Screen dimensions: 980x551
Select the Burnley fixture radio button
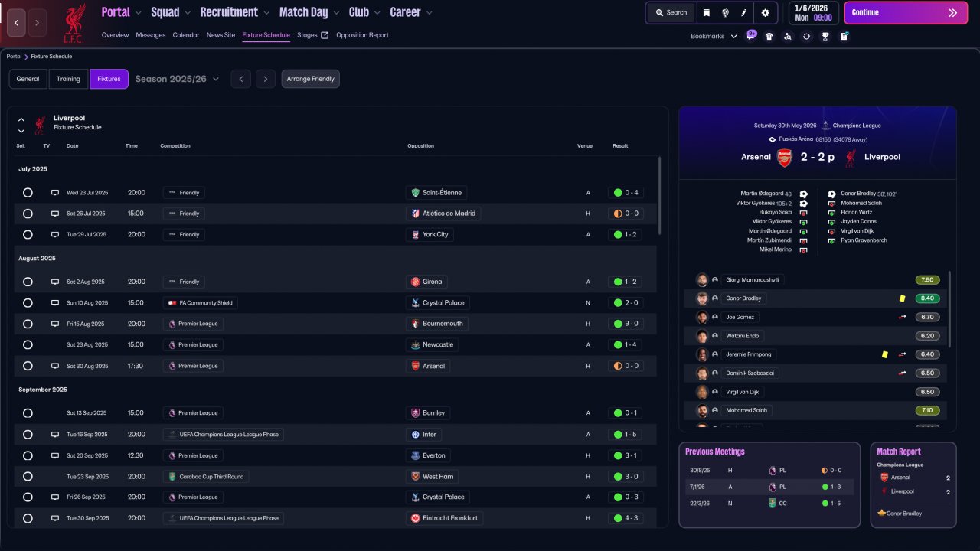[x=28, y=413]
